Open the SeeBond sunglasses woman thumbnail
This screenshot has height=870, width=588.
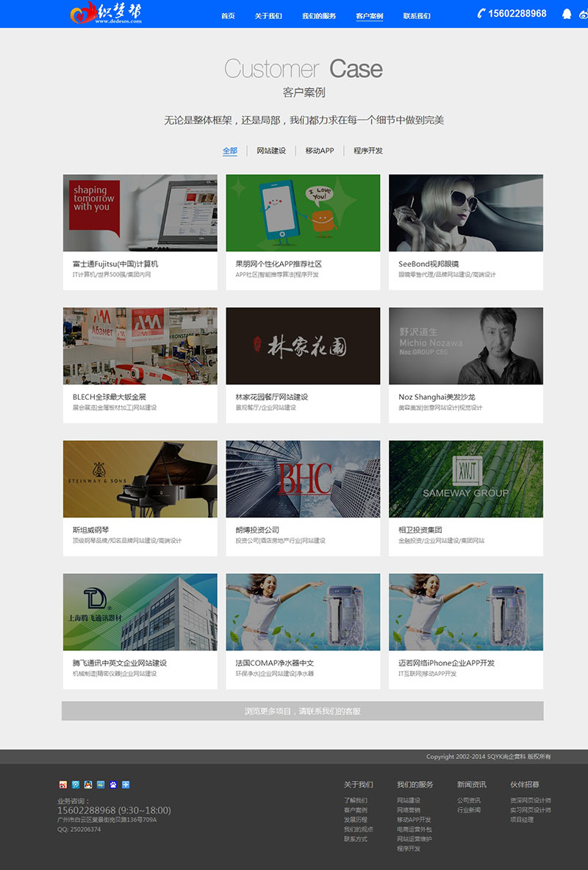[466, 213]
